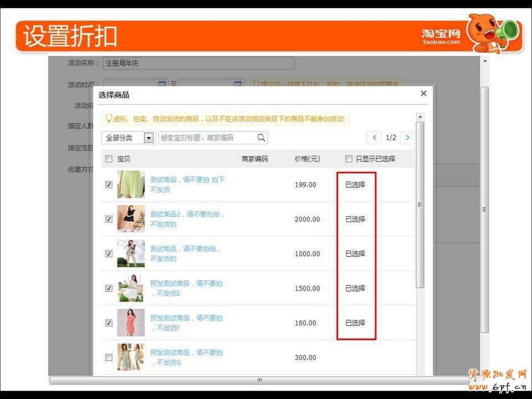
Task: Click the dialog vertical scrollbar
Action: point(420,205)
